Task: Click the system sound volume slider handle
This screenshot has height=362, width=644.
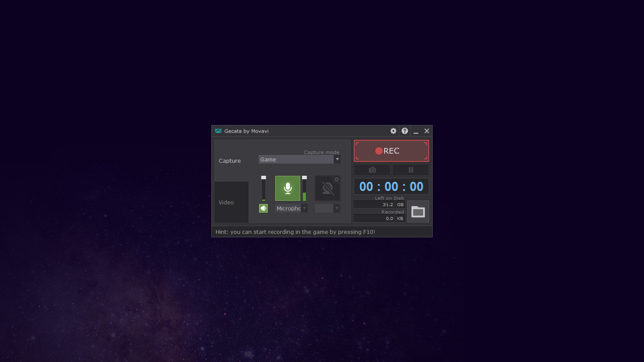Action: pos(264,178)
